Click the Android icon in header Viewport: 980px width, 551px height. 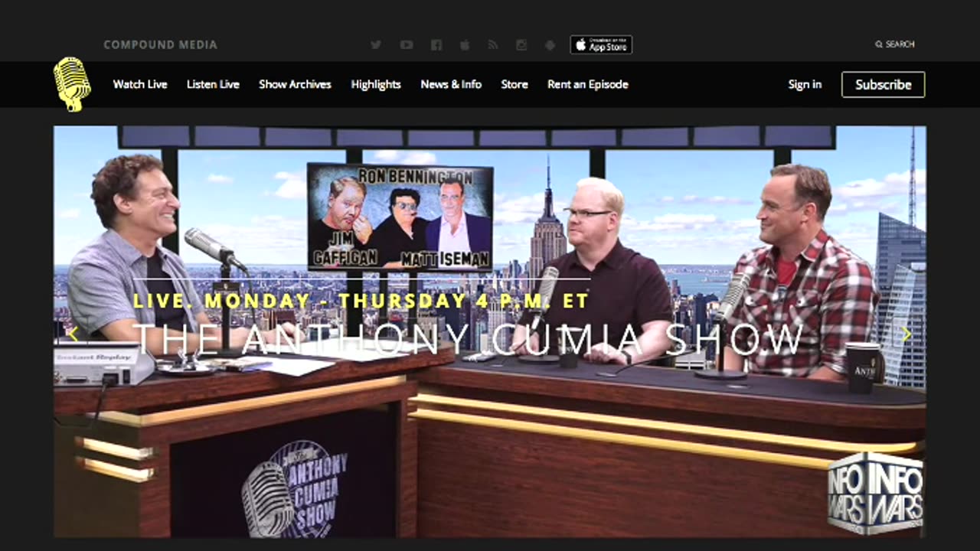(550, 45)
